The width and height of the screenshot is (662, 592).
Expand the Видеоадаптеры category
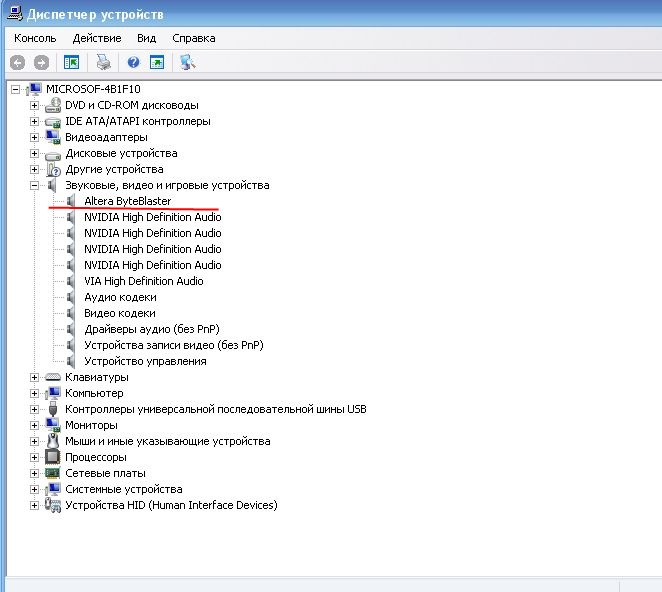click(x=34, y=137)
